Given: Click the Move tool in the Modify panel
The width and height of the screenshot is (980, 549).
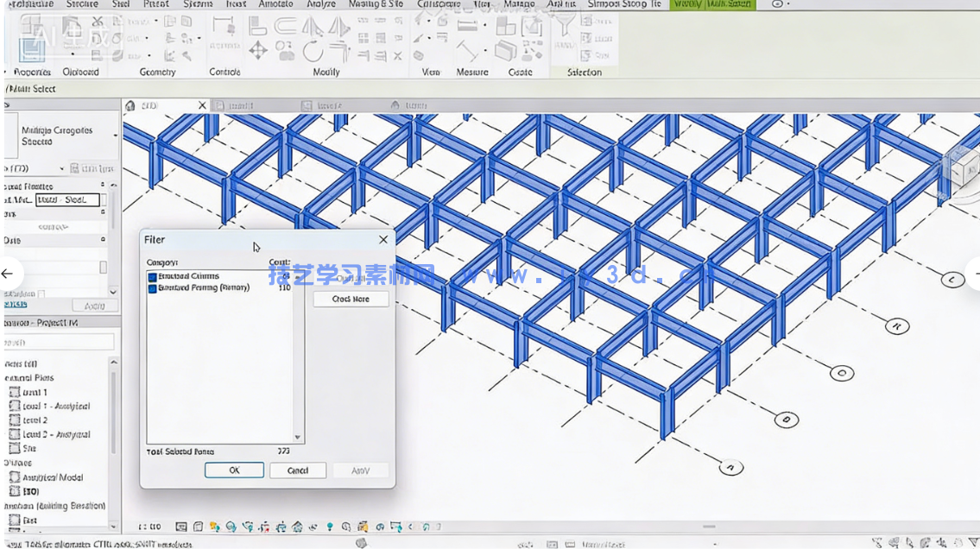Looking at the screenshot, I should (258, 51).
